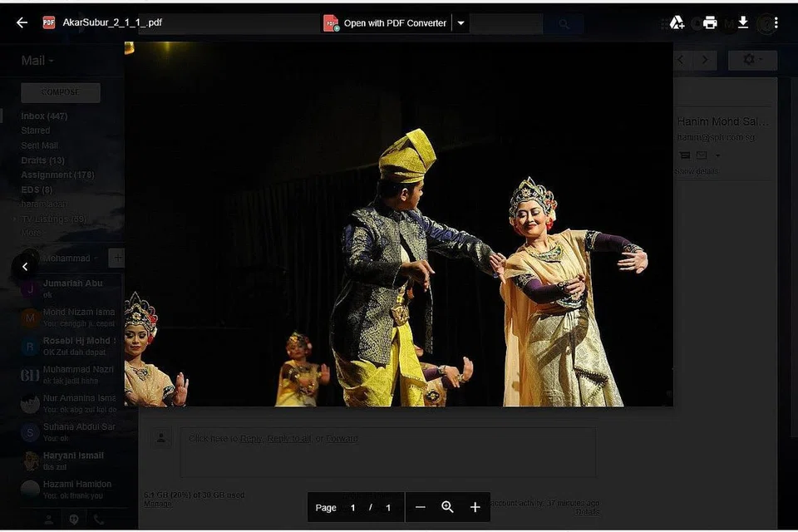Print the AkarSubur PDF document

coord(710,22)
